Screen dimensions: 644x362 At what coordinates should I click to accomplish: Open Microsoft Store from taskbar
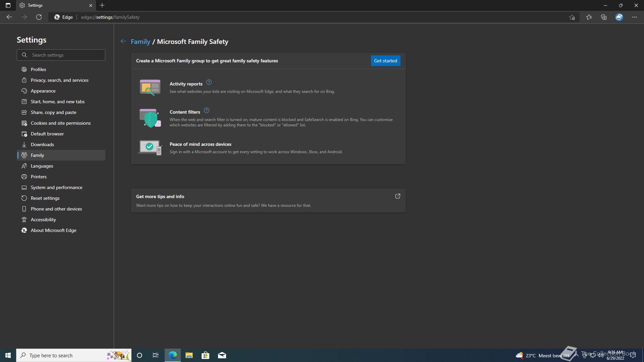205,355
